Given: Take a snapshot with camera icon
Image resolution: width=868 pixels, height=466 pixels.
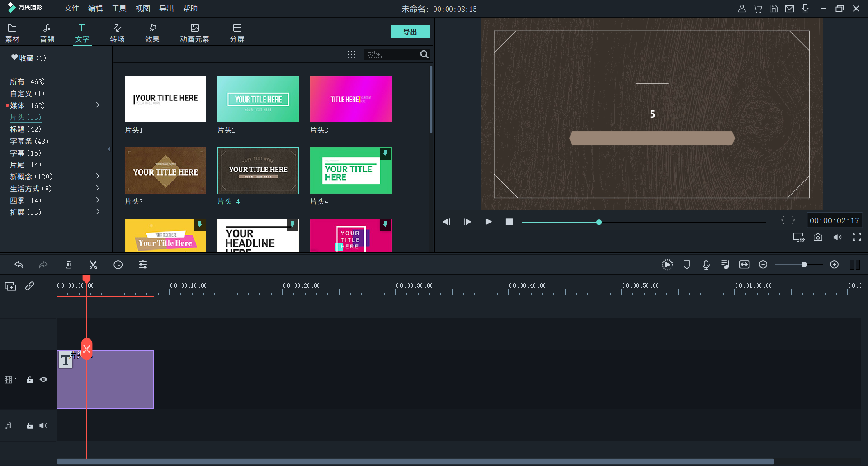Looking at the screenshot, I should 818,238.
